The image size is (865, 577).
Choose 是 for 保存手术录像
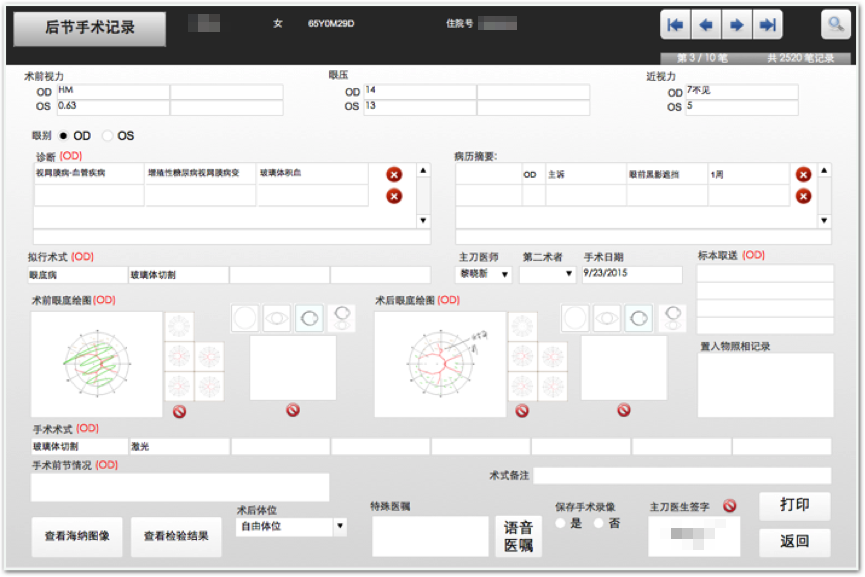(x=562, y=523)
